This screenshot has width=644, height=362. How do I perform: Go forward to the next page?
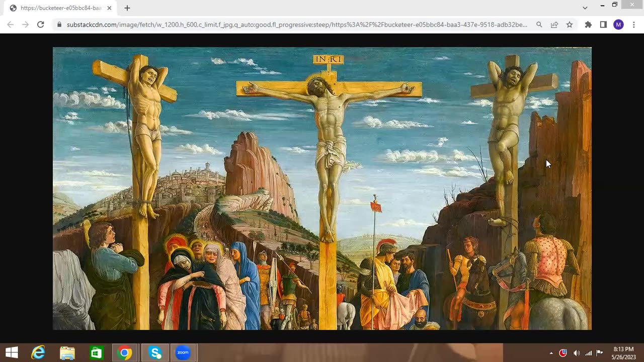(26, 24)
